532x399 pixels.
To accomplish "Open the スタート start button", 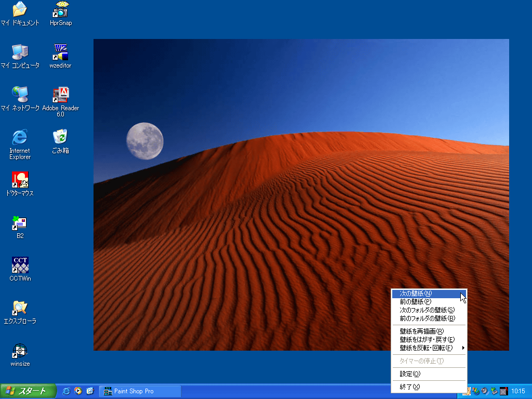I will (28, 391).
